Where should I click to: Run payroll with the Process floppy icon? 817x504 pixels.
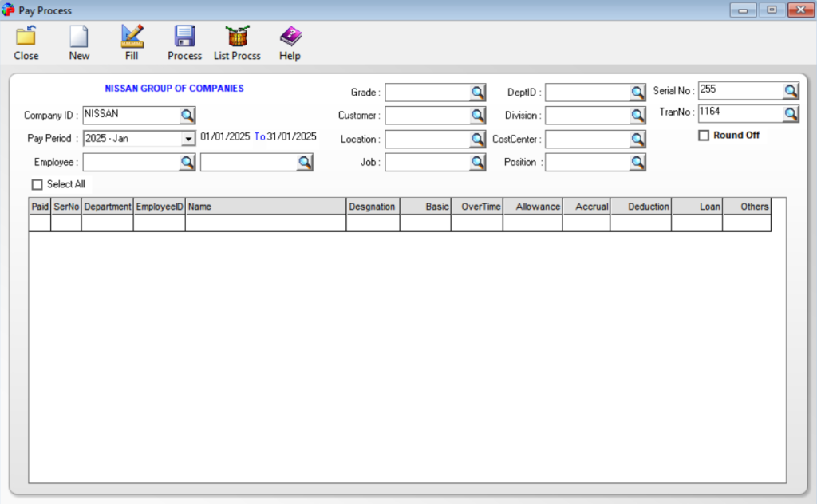tap(184, 37)
